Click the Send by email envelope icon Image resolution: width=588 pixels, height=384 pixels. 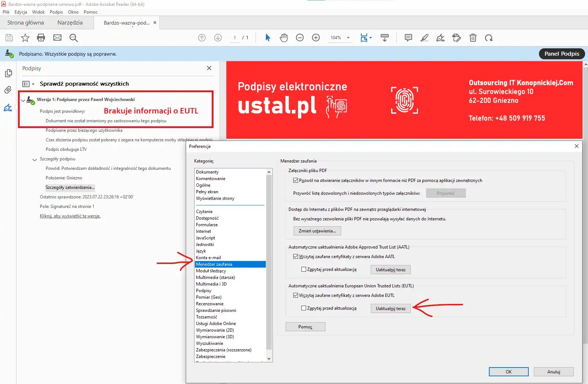(x=57, y=38)
